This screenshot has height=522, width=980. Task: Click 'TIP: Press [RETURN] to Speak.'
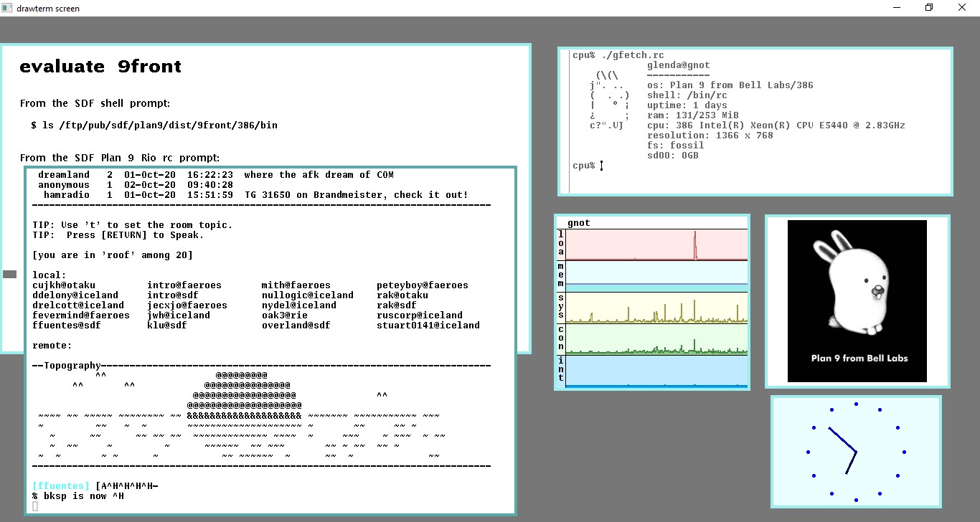(118, 235)
